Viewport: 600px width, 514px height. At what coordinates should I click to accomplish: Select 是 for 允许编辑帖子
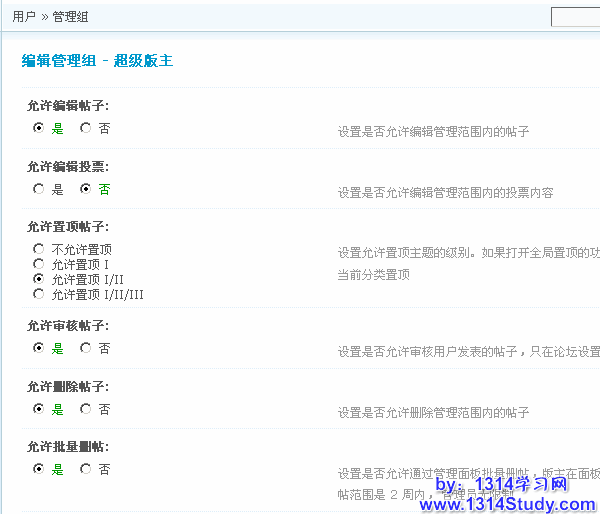[x=39, y=128]
